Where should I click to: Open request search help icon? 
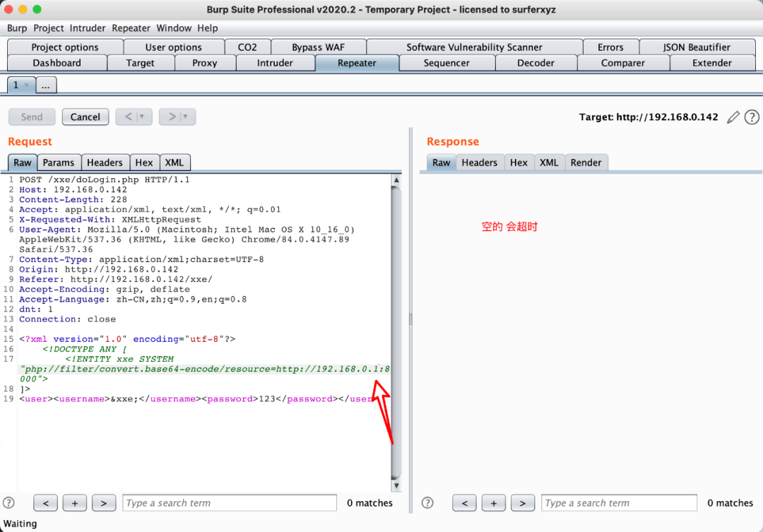click(x=8, y=503)
